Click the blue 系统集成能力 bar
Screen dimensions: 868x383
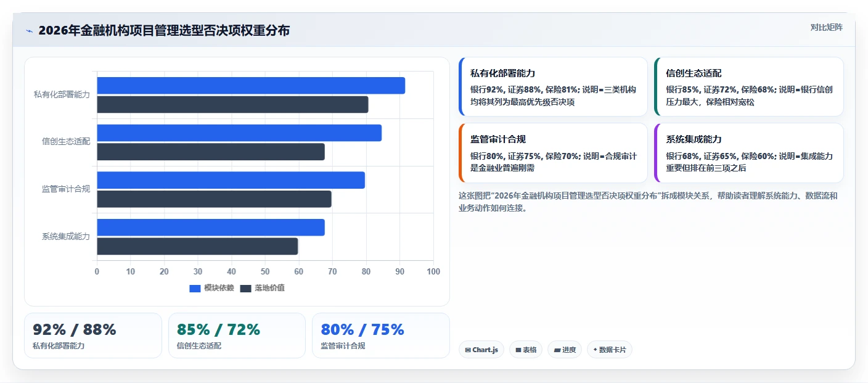[211, 227]
